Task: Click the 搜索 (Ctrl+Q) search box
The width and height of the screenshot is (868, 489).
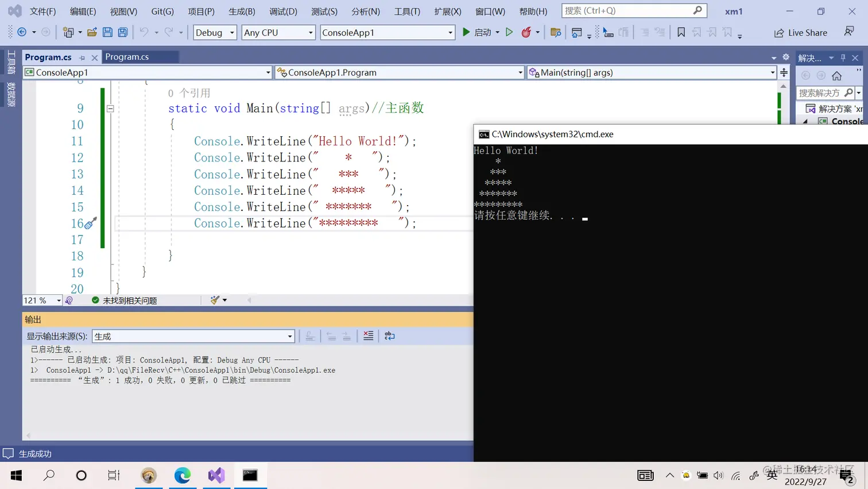Action: point(634,10)
